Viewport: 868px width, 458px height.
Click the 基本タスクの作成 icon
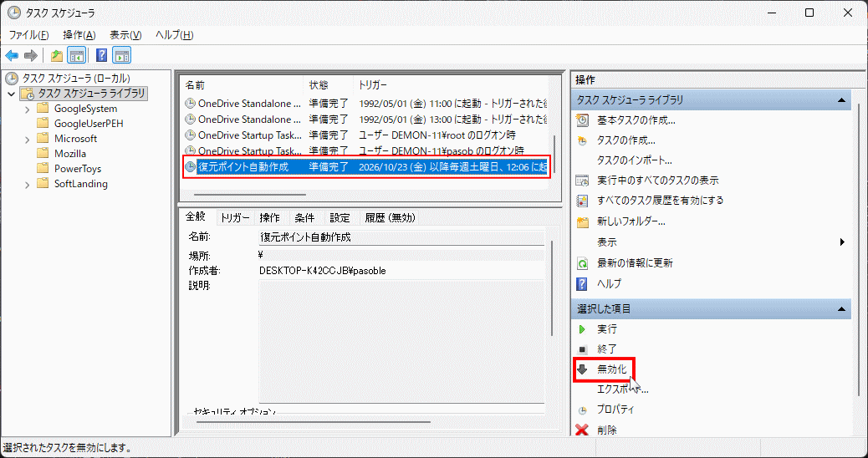tap(582, 120)
